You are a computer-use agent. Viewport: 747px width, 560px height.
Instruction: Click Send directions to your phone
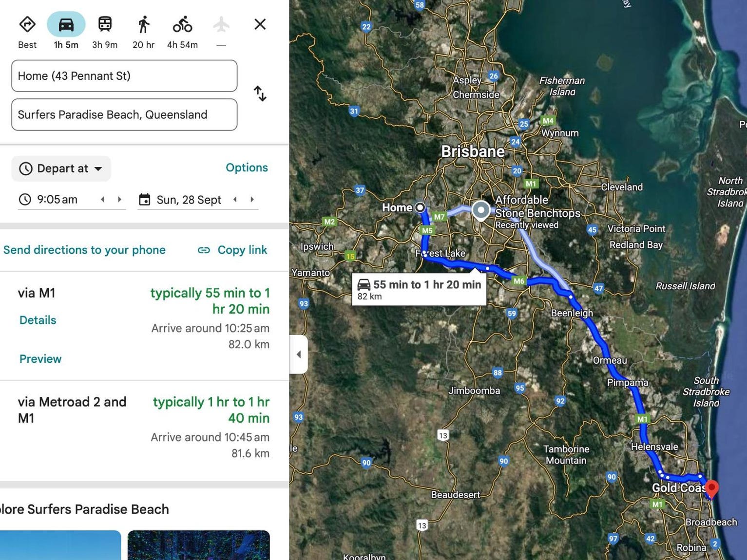tap(84, 250)
